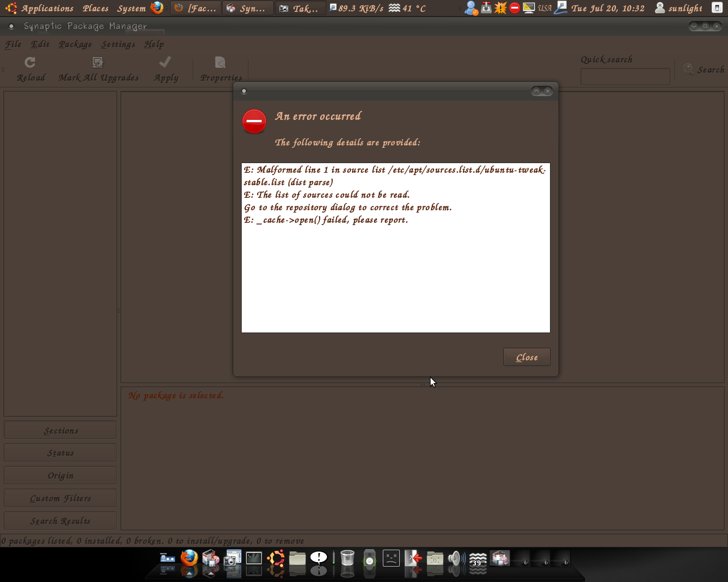Open the System menu in top panel
Viewport: 728px width, 582px height.
point(131,8)
